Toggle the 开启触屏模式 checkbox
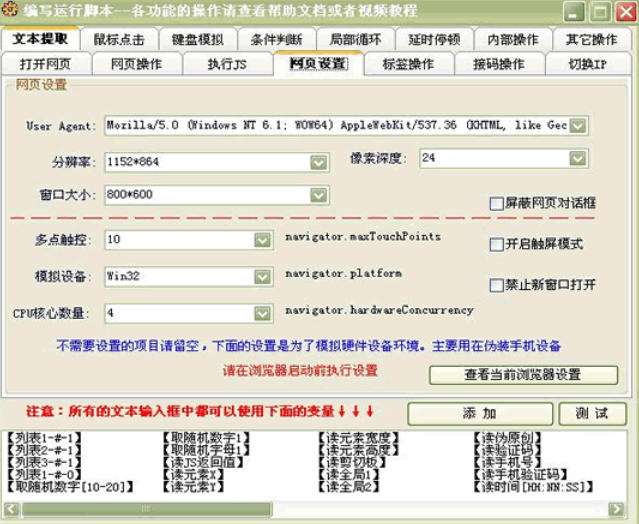Viewport: 639px width, 524px height. coord(496,244)
